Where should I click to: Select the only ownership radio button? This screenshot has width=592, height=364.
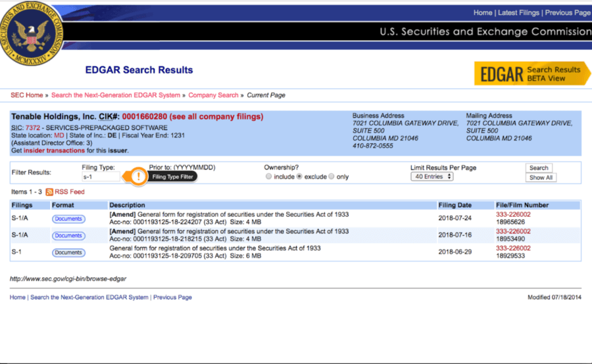(332, 177)
